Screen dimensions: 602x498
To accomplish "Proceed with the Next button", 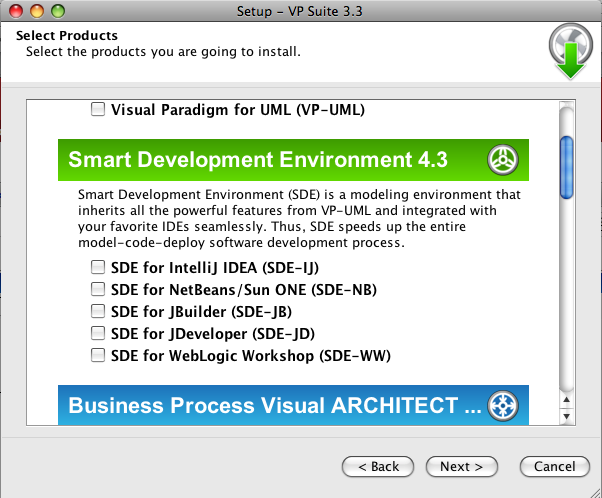I will [x=461, y=467].
